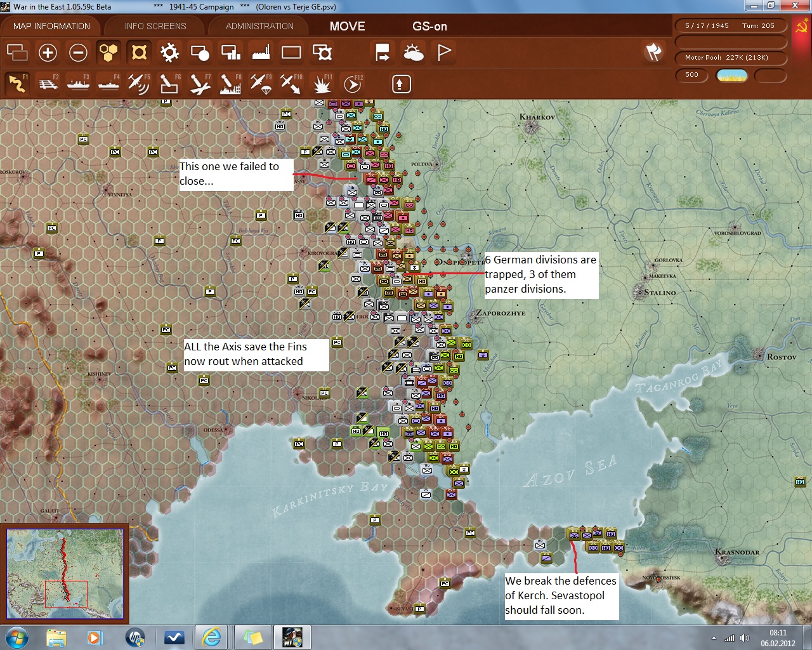This screenshot has height=650, width=812.
Task: Open the Administration tab
Action: click(x=259, y=26)
